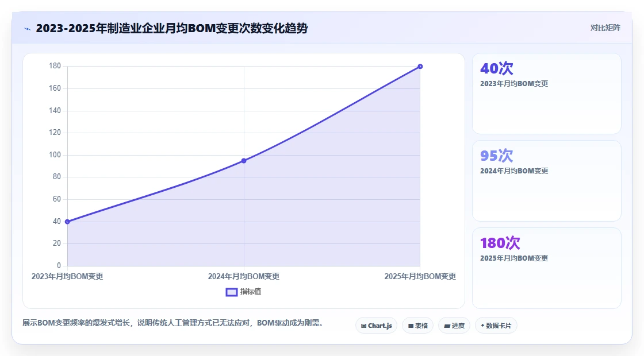
Task: Select the 2023 data point at 40
Action: tap(67, 222)
